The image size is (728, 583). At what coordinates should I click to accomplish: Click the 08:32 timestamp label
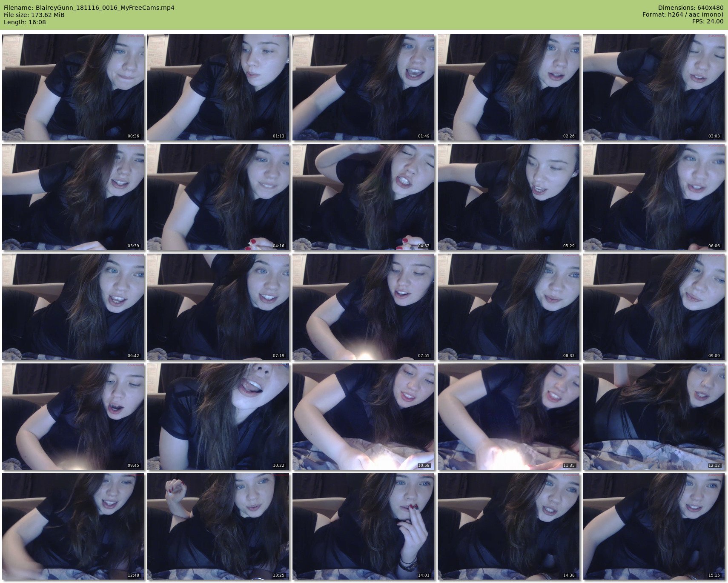point(569,356)
